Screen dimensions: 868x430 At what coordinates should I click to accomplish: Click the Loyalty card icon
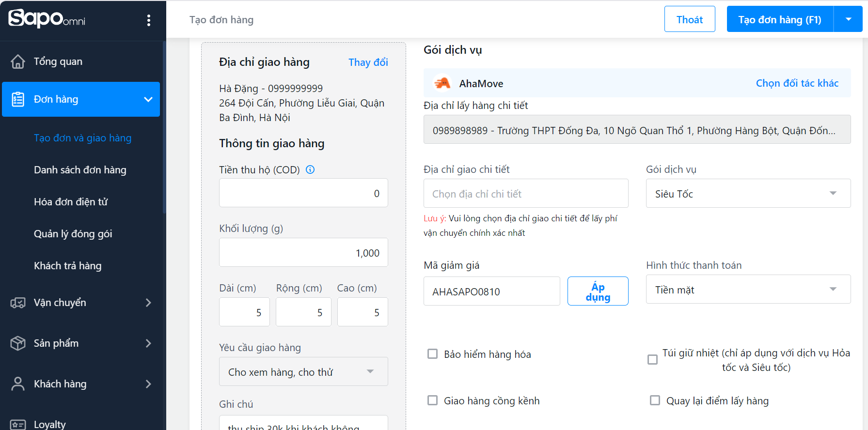pos(18,425)
